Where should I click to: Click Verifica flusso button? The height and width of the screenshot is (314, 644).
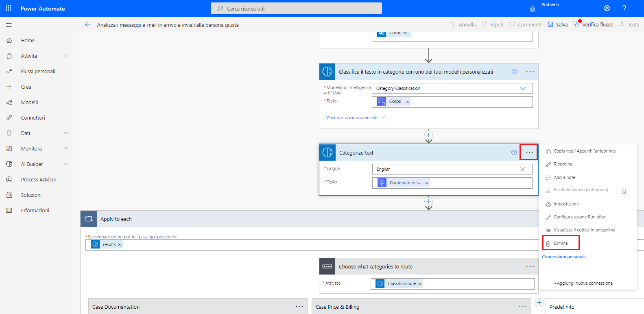point(593,24)
